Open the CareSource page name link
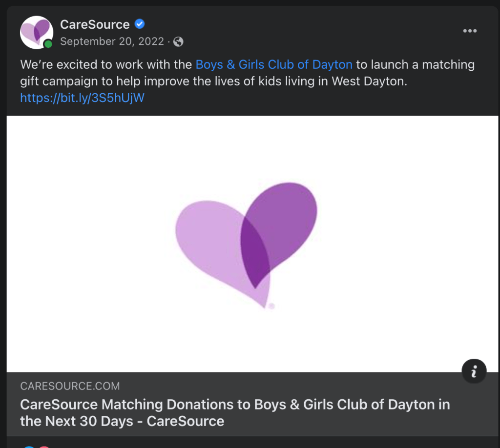This screenshot has height=448, width=500. [x=95, y=24]
